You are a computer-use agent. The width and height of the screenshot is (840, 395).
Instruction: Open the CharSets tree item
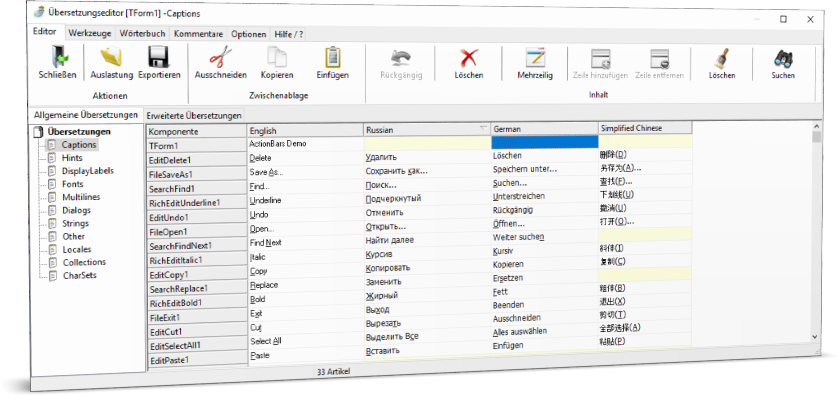click(80, 275)
